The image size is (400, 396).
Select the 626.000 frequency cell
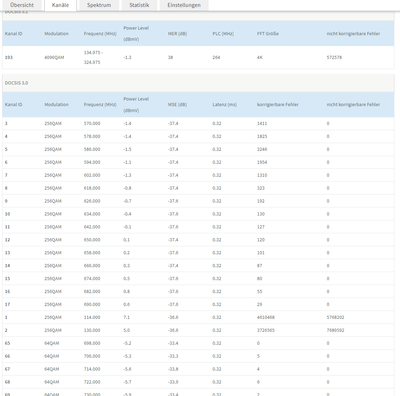tap(92, 201)
